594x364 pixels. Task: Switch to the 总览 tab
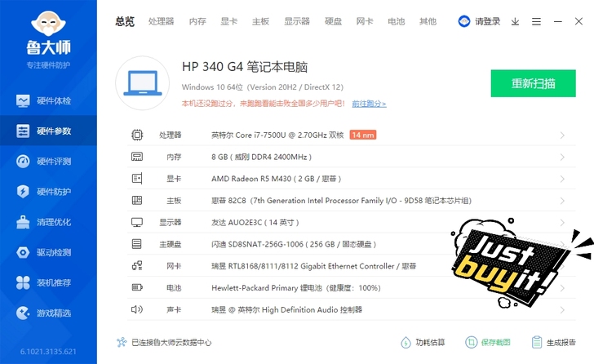pyautogui.click(x=125, y=21)
